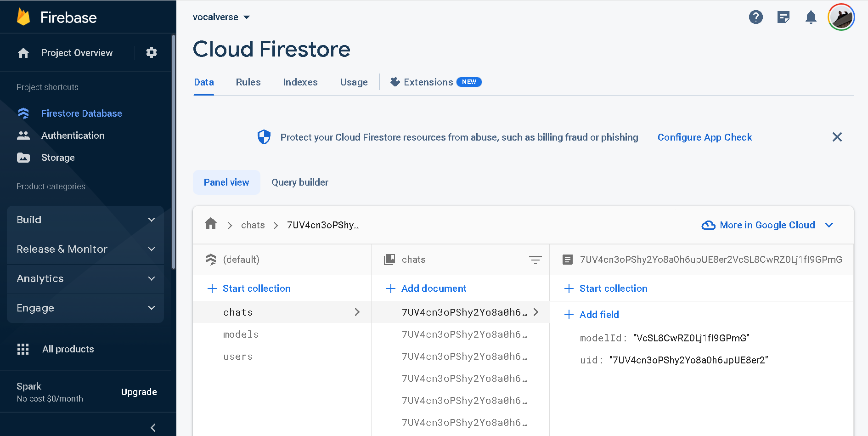Switch to the Rules tab
The width and height of the screenshot is (868, 436).
pos(248,82)
